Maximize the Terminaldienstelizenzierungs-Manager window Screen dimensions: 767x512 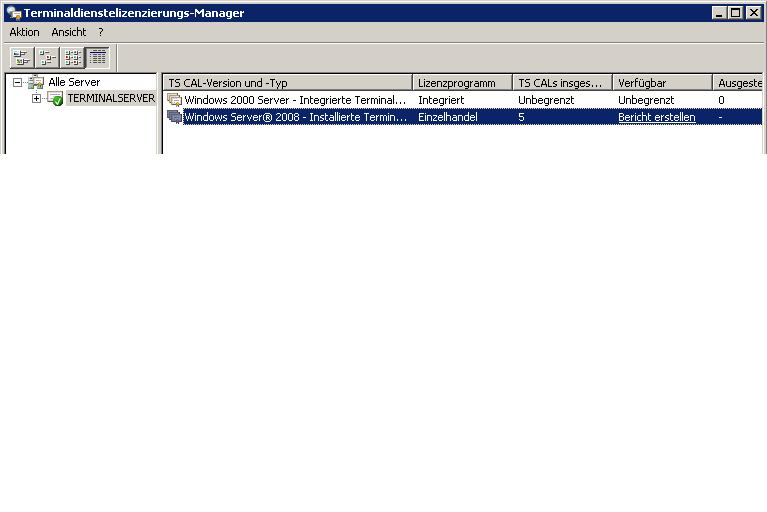point(735,13)
